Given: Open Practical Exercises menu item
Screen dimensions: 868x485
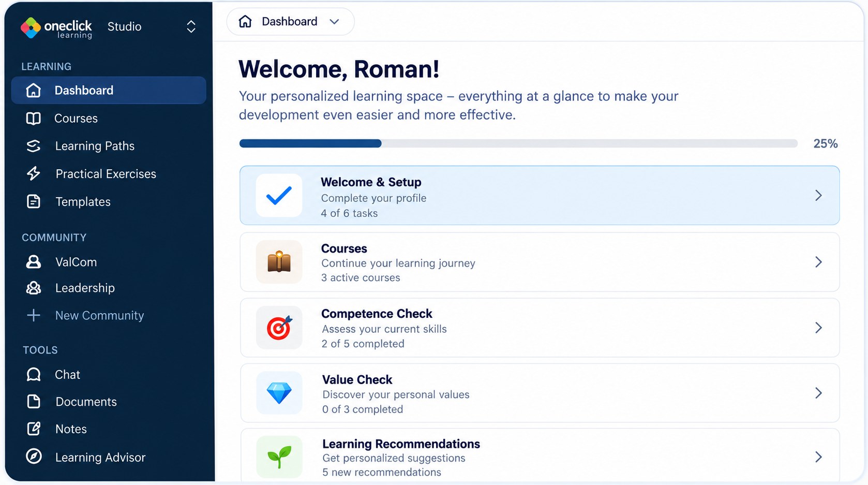Looking at the screenshot, I should point(109,174).
